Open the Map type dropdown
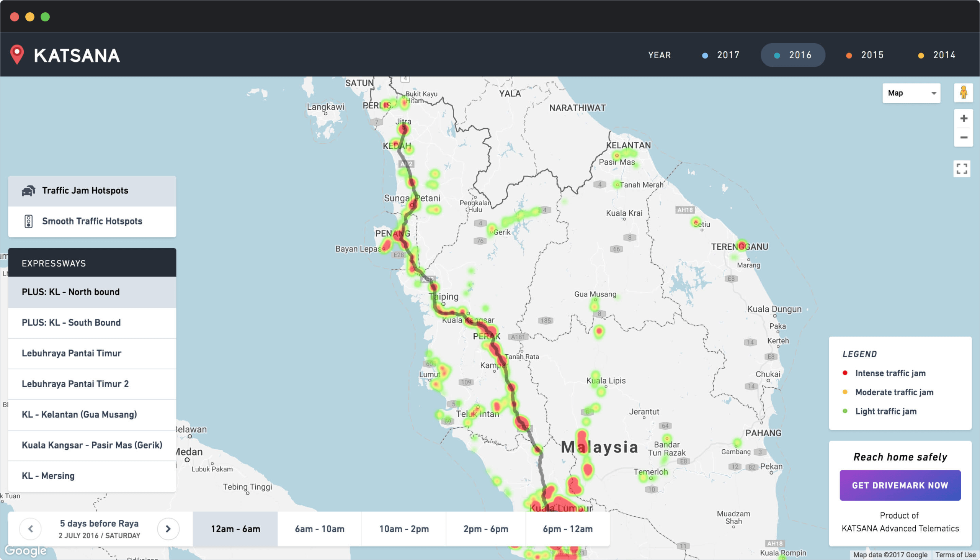Viewport: 980px width, 560px height. pos(911,93)
